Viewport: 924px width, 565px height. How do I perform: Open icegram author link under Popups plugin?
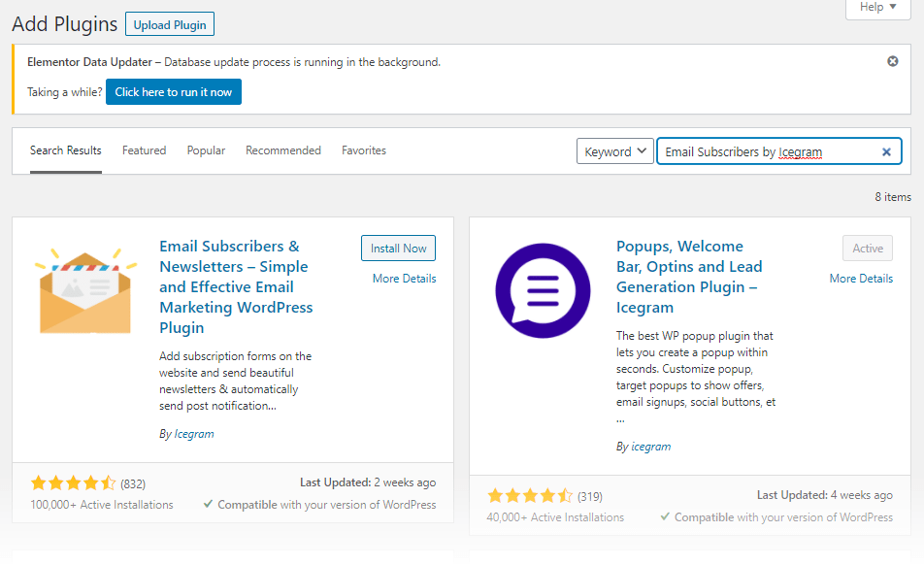click(x=650, y=447)
